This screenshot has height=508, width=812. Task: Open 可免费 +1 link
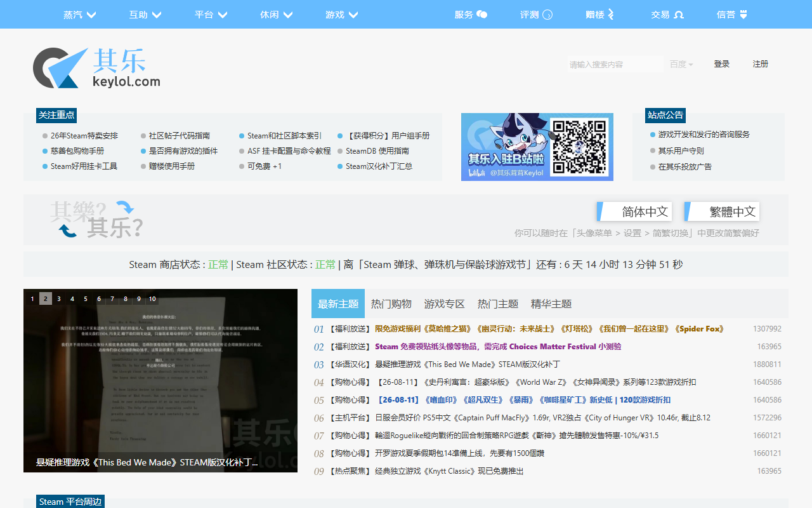(265, 166)
